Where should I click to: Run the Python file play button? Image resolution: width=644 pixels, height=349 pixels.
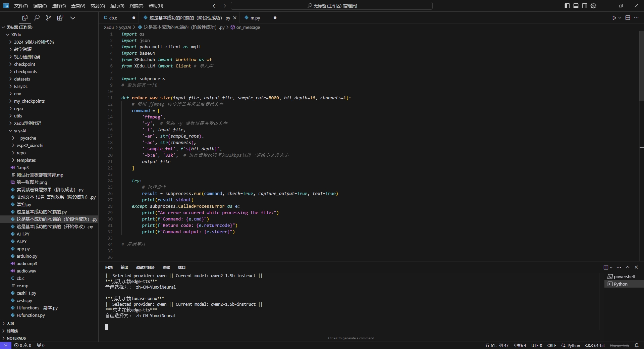click(x=614, y=18)
